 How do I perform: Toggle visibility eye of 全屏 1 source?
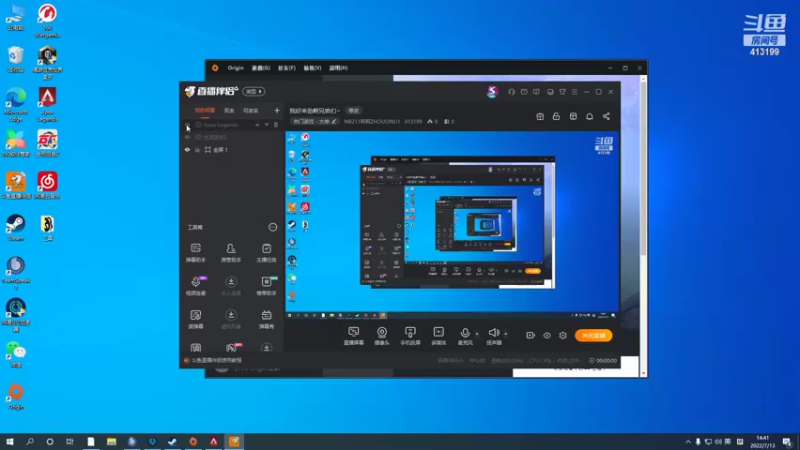click(187, 149)
